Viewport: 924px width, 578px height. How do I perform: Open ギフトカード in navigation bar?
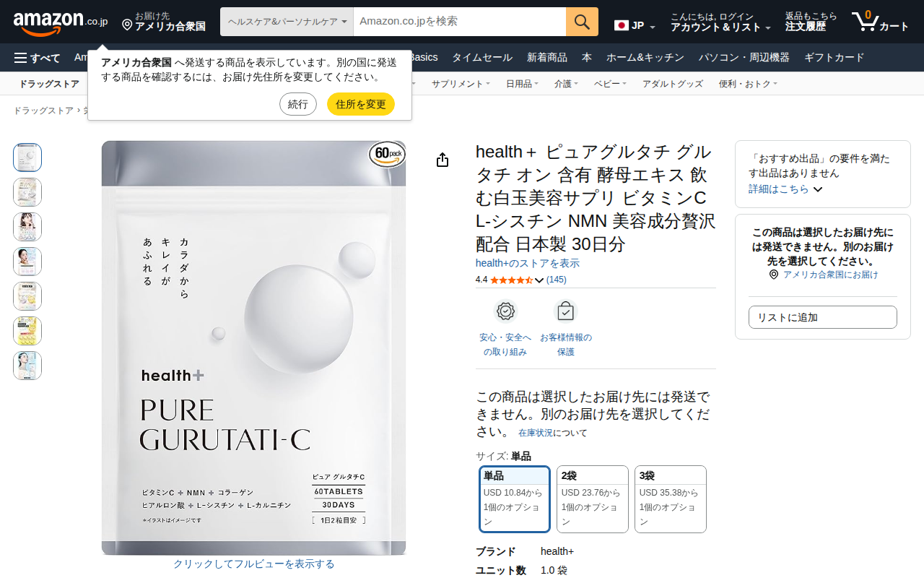pos(834,58)
